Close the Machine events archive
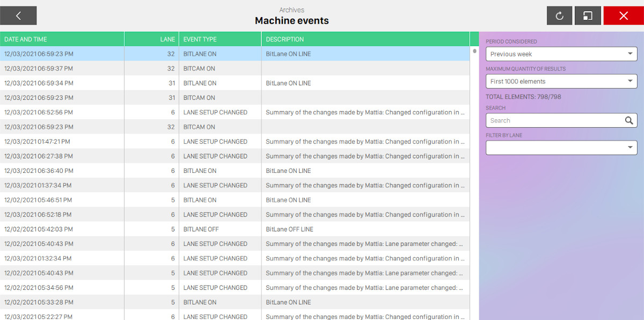The height and width of the screenshot is (320, 644). (x=623, y=16)
